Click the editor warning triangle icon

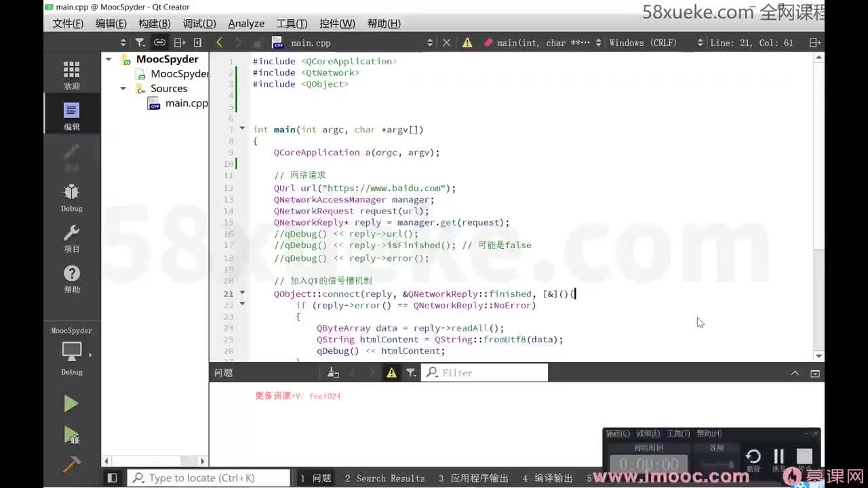tap(467, 43)
